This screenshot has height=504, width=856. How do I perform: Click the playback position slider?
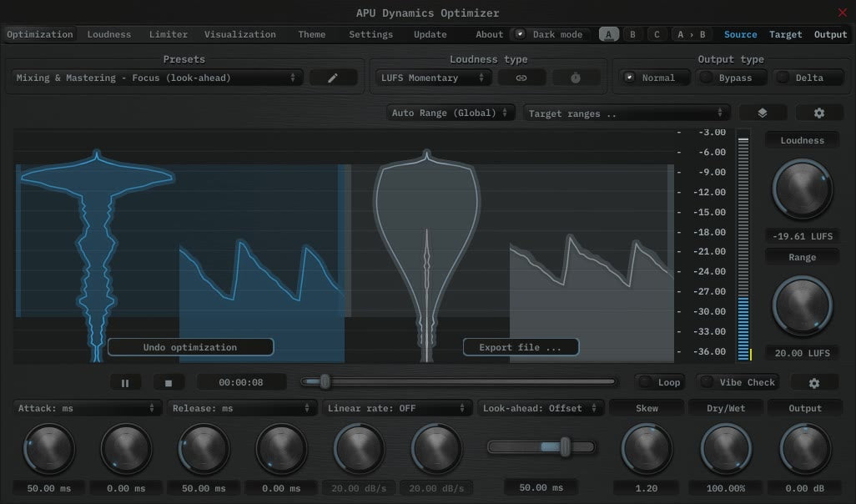pos(459,381)
